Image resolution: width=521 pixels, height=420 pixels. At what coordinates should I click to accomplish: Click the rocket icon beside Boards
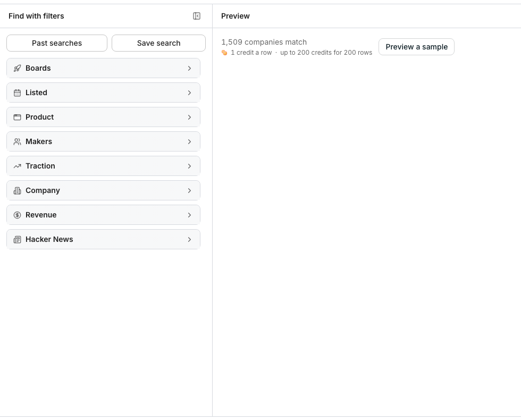[x=17, y=69]
